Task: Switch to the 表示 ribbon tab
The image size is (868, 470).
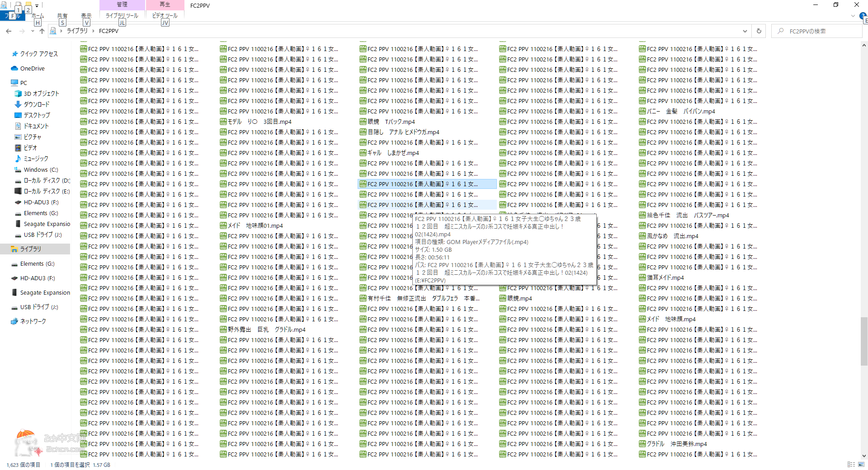Action: (x=86, y=16)
